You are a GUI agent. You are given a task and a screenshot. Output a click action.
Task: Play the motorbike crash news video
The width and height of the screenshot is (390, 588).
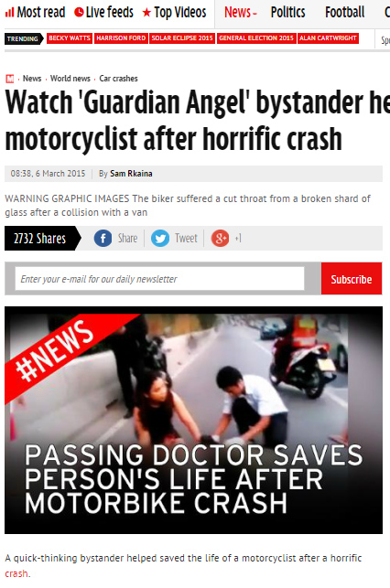[194, 420]
